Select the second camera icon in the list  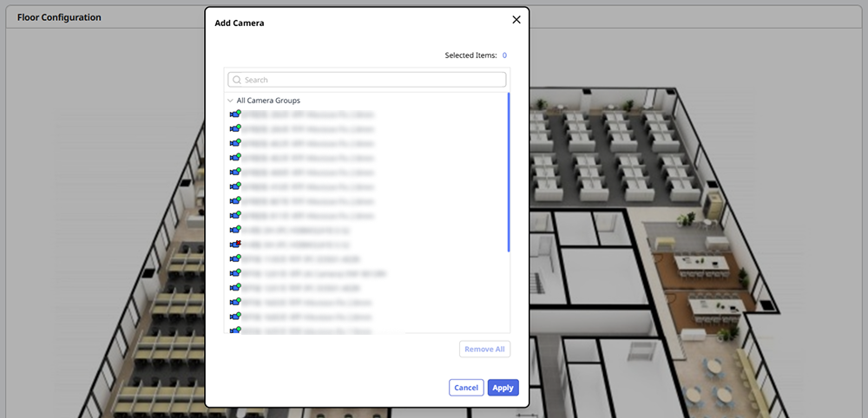[x=234, y=128]
